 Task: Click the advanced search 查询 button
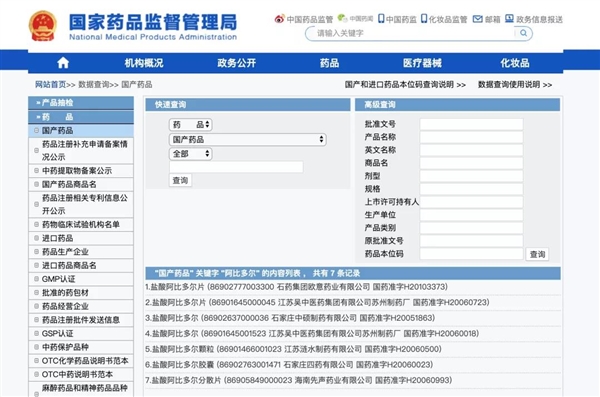click(537, 254)
